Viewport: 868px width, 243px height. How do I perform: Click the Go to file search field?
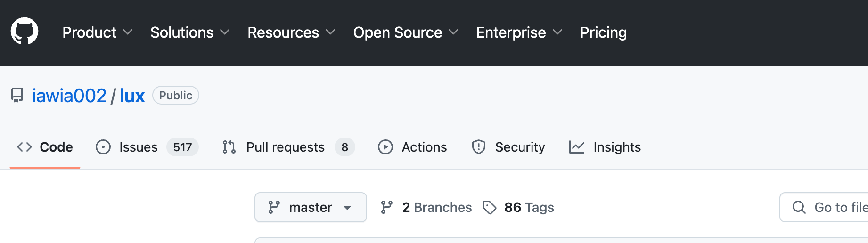point(829,207)
